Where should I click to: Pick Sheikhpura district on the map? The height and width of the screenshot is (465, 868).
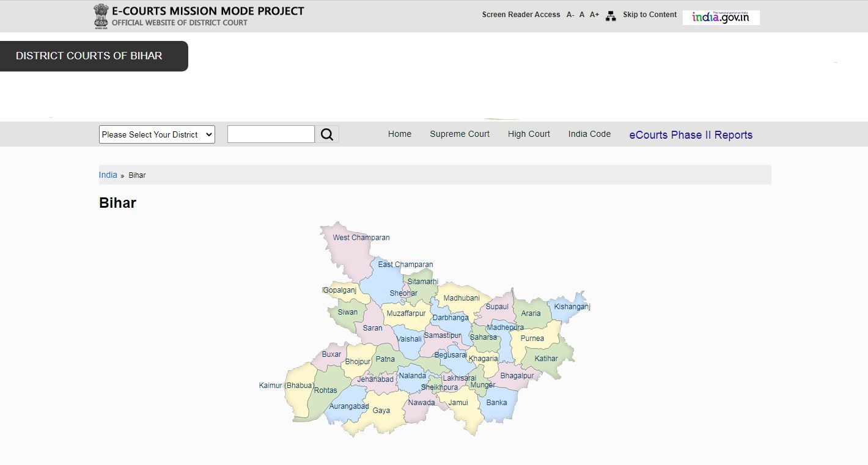click(x=440, y=387)
